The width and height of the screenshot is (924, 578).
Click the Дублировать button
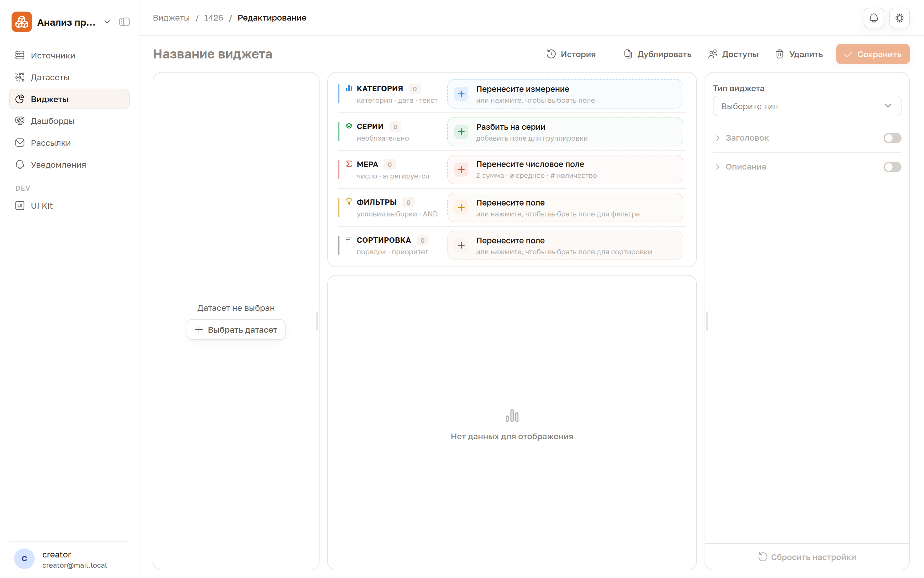(657, 54)
